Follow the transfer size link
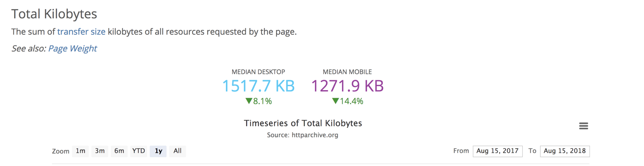Viewport: 644px width, 166px height. coord(81,32)
